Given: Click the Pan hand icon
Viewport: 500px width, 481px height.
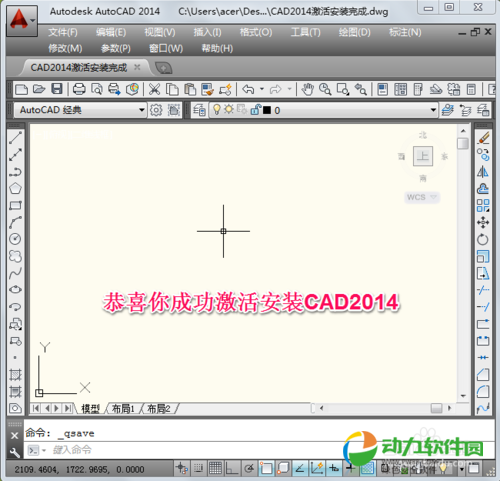Looking at the screenshot, I should point(307,89).
